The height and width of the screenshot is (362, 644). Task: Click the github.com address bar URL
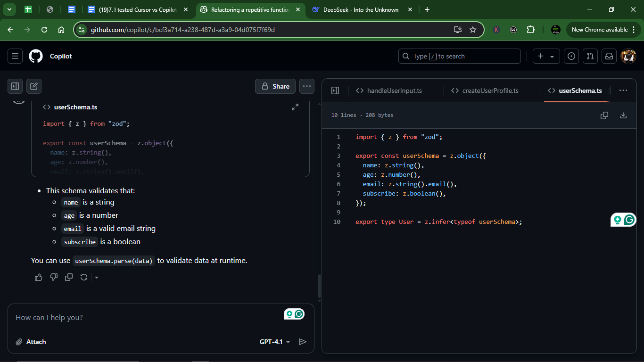click(183, 30)
